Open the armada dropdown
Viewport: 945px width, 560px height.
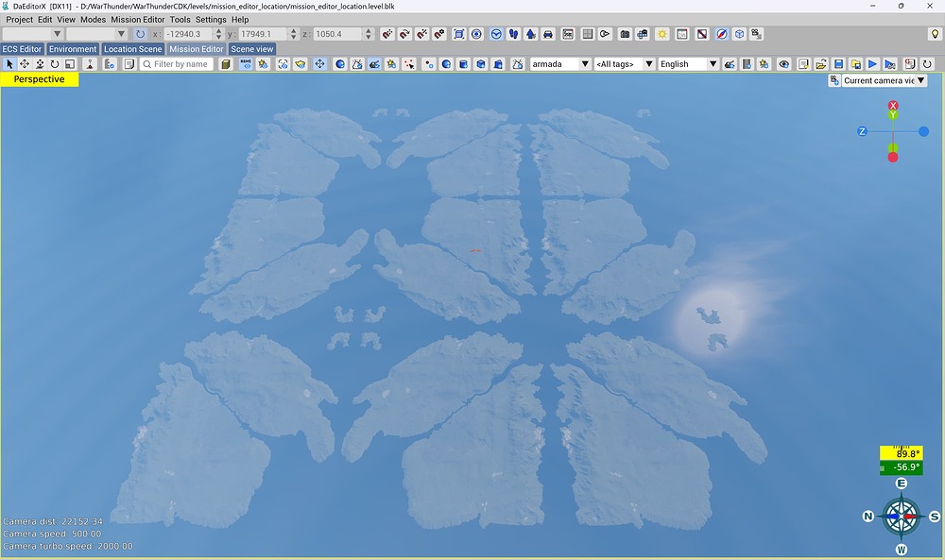click(x=559, y=64)
